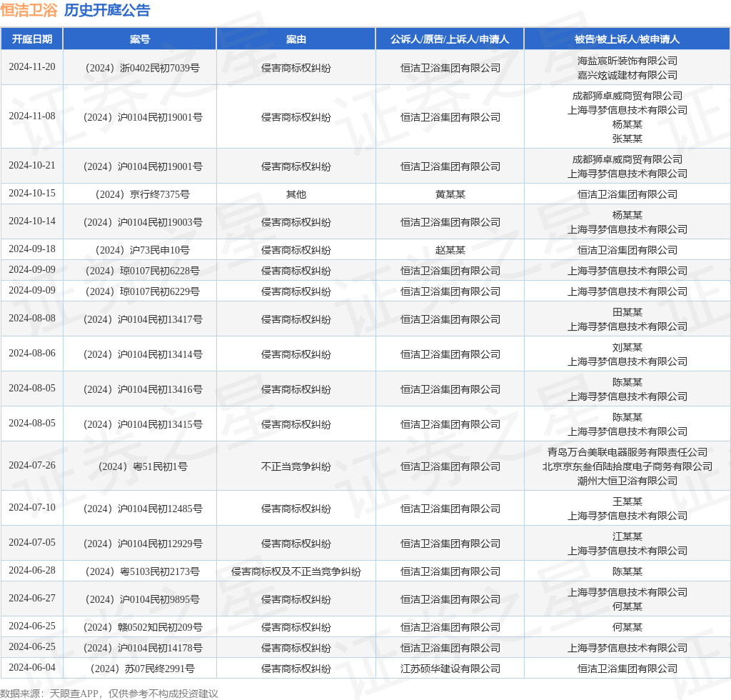This screenshot has width=731, height=700.
Task: Click 江苏硕华建设有限公司 plaintiff name
Action: [x=450, y=669]
